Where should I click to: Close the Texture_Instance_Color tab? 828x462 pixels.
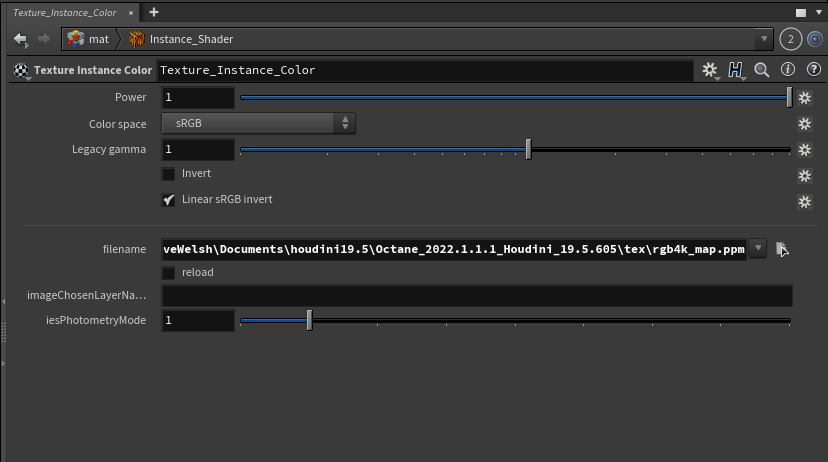coord(131,13)
